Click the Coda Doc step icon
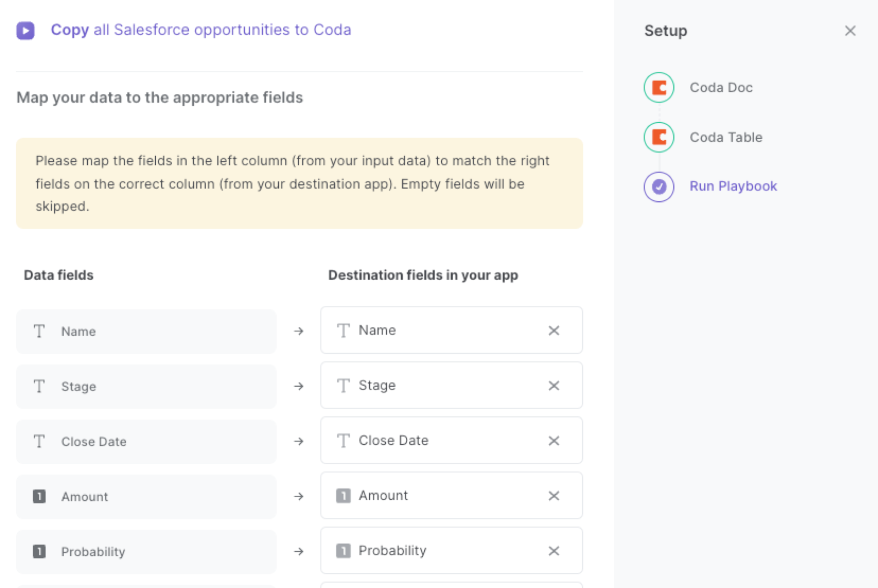The width and height of the screenshot is (878, 588). pyautogui.click(x=658, y=87)
